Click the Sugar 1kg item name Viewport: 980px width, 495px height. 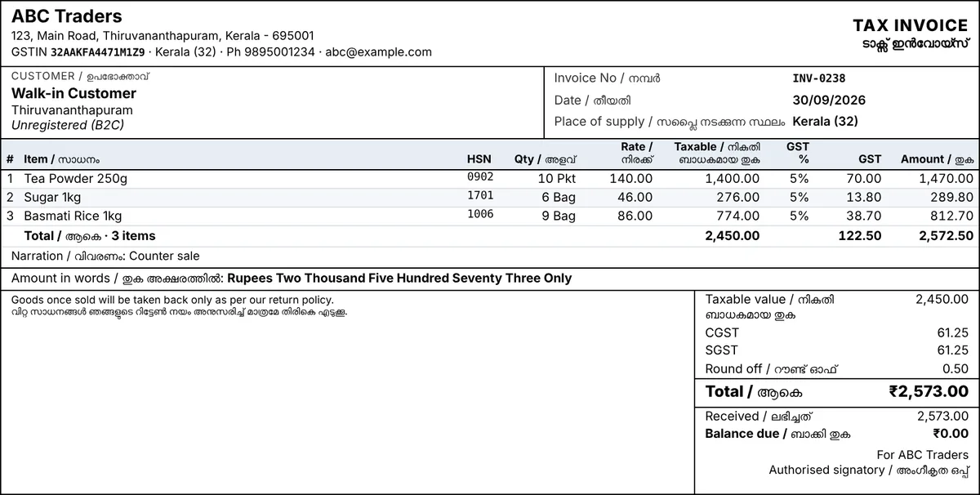pos(52,197)
